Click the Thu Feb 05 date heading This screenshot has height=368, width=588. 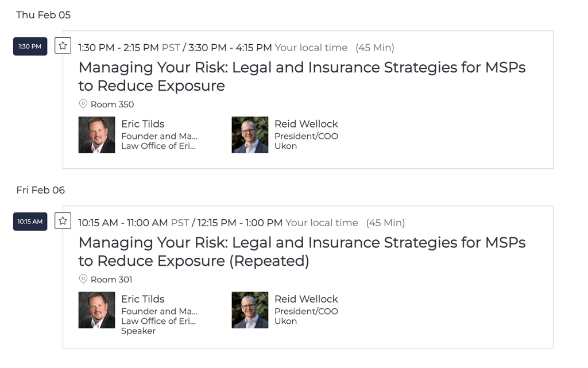(x=43, y=15)
